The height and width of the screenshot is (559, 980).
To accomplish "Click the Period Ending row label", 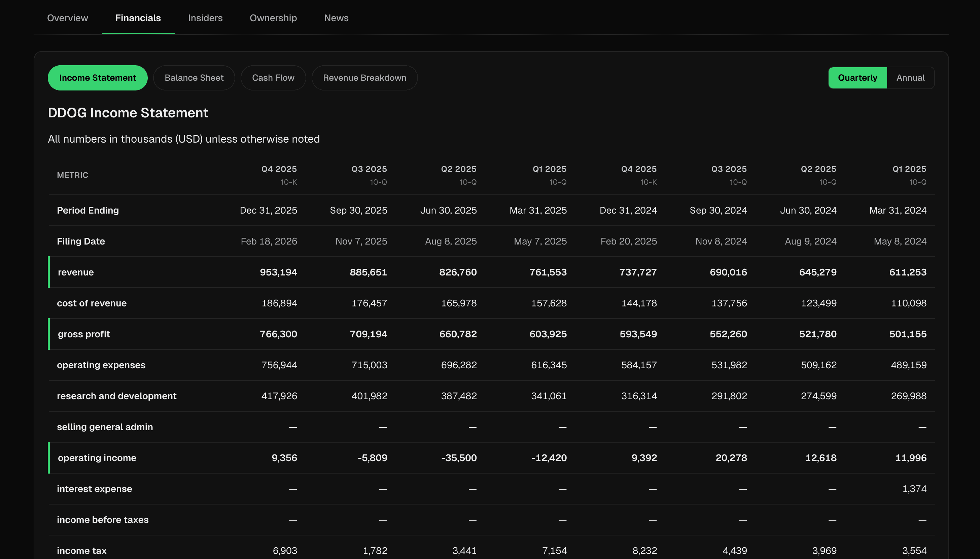I will [x=88, y=211].
